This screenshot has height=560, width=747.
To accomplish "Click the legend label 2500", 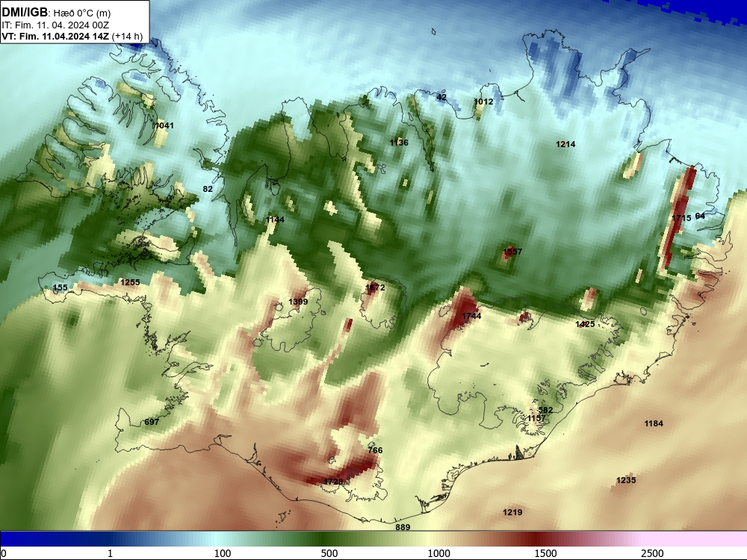I will click(652, 553).
